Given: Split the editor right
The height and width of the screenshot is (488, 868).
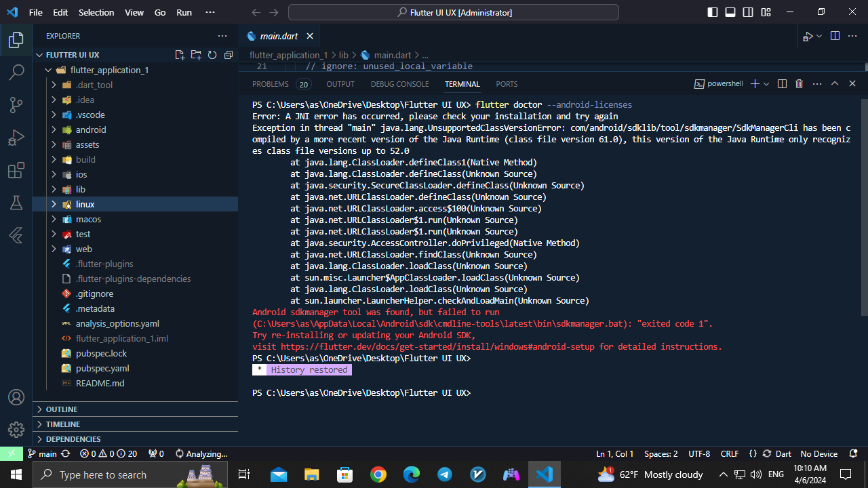Looking at the screenshot, I should 835,36.
